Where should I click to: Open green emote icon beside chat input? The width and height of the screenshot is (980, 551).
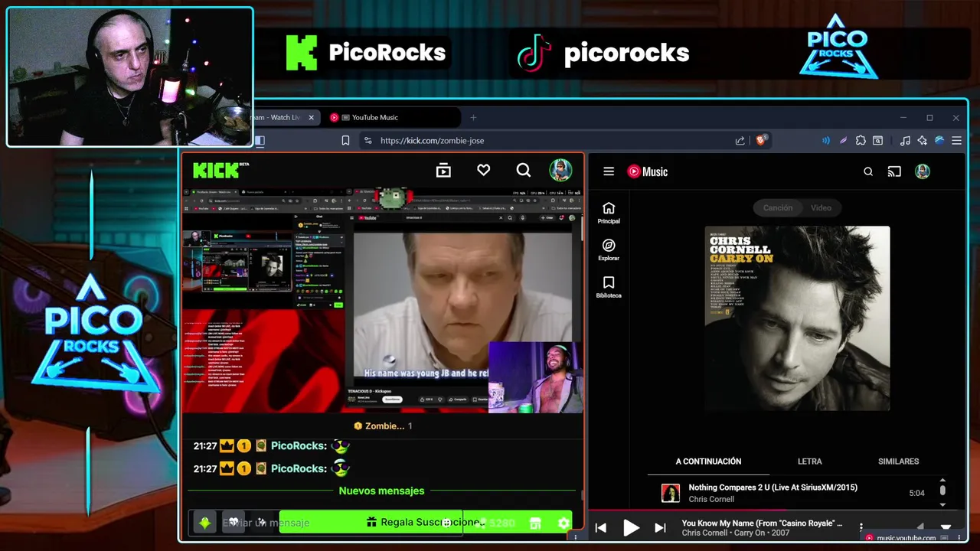[x=204, y=523]
